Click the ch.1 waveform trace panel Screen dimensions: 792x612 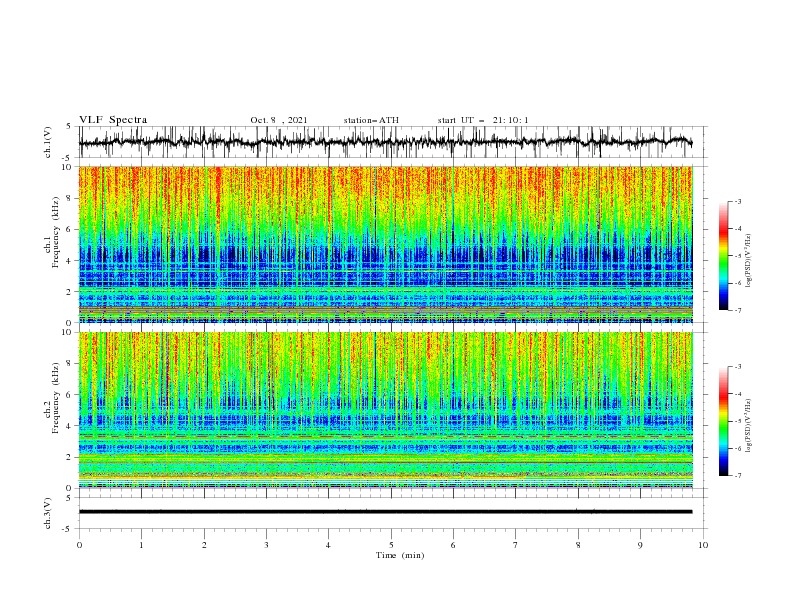[393, 142]
